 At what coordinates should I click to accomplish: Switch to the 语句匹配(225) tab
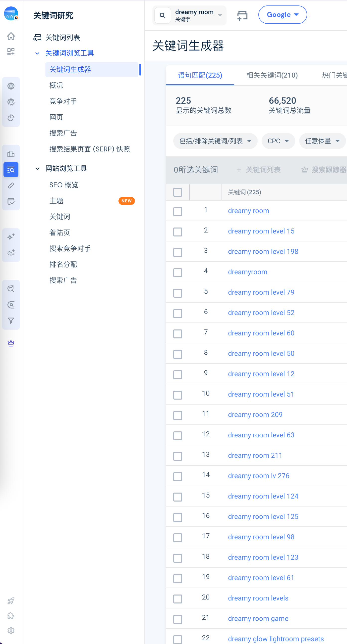coord(200,75)
